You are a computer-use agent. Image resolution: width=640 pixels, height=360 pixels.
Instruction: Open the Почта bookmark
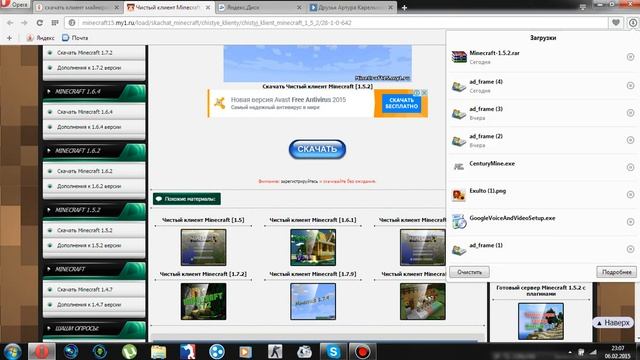(x=75, y=38)
